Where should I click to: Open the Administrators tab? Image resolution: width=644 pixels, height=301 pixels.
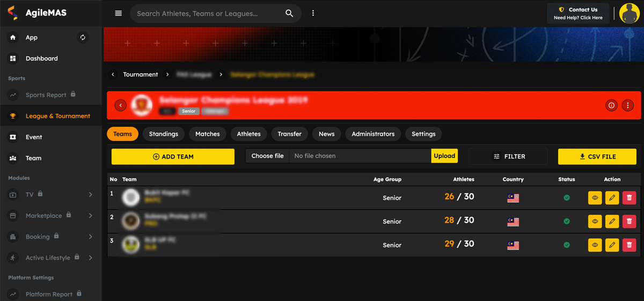(x=373, y=134)
